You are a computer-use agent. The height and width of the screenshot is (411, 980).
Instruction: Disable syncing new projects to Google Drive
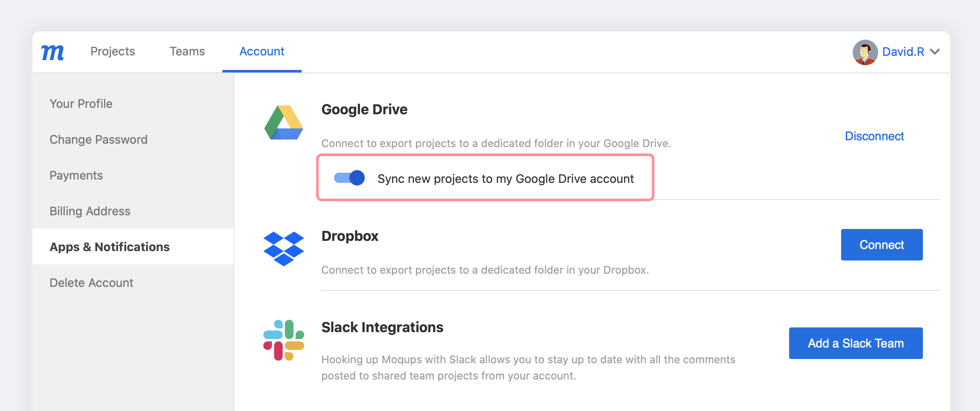coord(349,178)
